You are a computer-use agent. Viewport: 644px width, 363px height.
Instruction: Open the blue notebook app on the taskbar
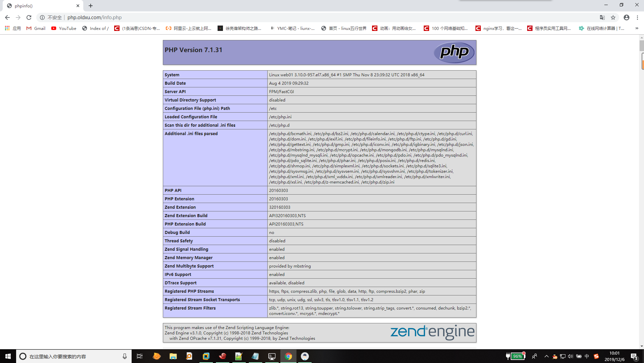[x=255, y=356]
